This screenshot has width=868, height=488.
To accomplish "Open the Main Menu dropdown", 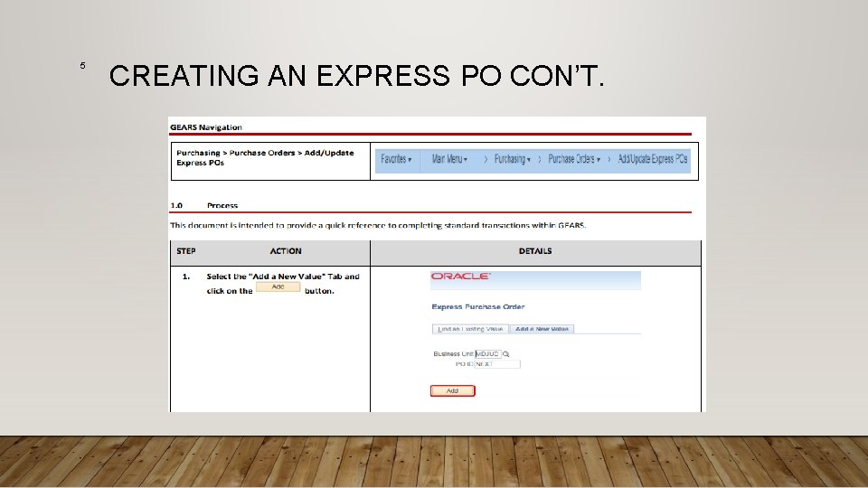I will (449, 159).
